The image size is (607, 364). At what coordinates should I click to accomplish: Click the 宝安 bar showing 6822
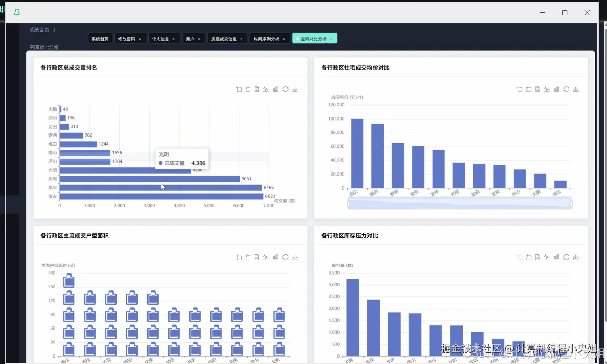tap(162, 196)
